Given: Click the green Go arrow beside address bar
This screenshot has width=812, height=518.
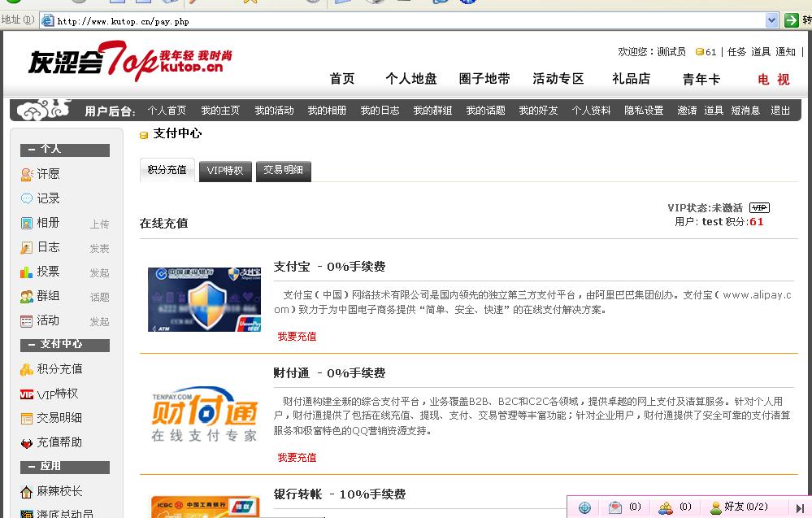Looking at the screenshot, I should tap(792, 20).
